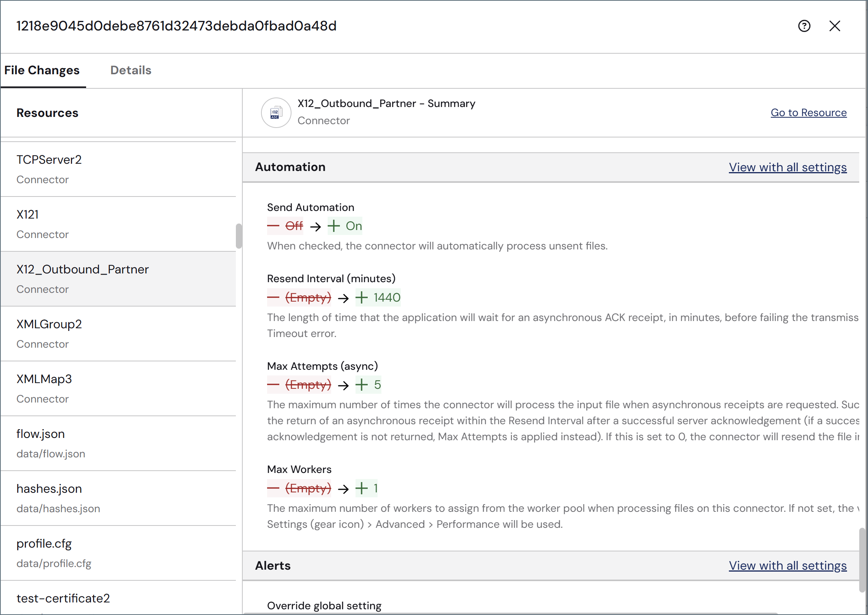The image size is (868, 615).
Task: Open Automation's View with all settings link
Action: tap(788, 167)
